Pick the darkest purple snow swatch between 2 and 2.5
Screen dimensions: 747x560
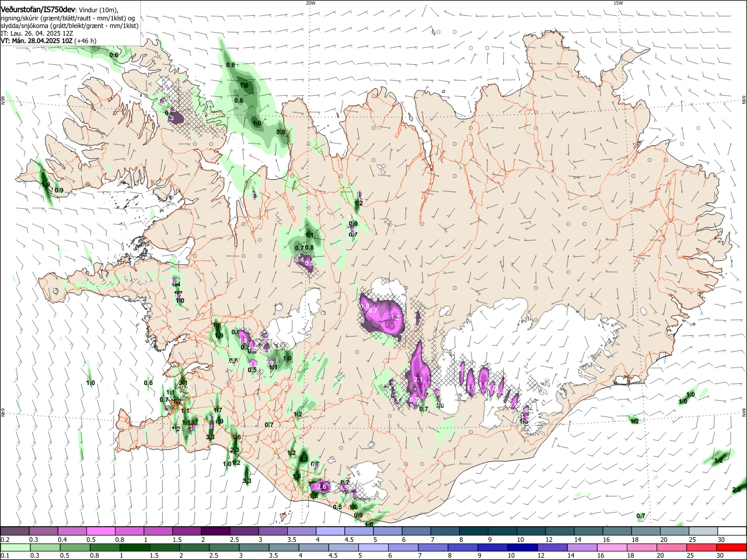pyautogui.click(x=215, y=531)
